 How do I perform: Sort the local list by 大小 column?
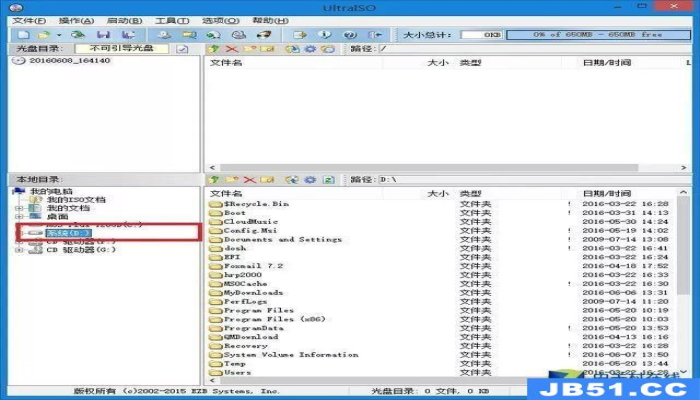438,193
